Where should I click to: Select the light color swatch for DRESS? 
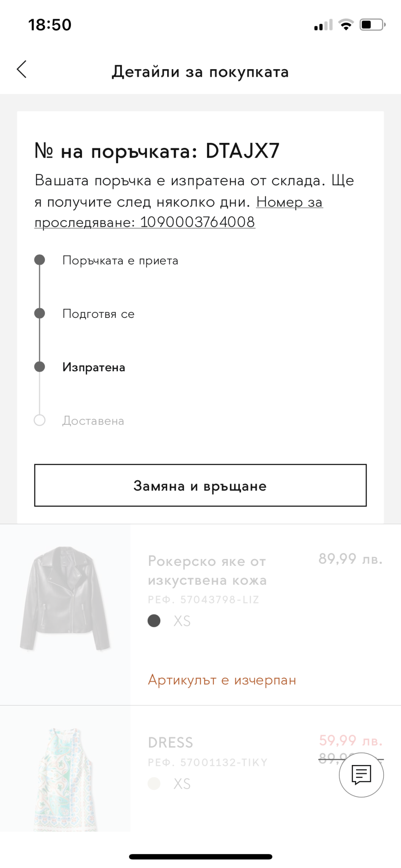coord(154,783)
